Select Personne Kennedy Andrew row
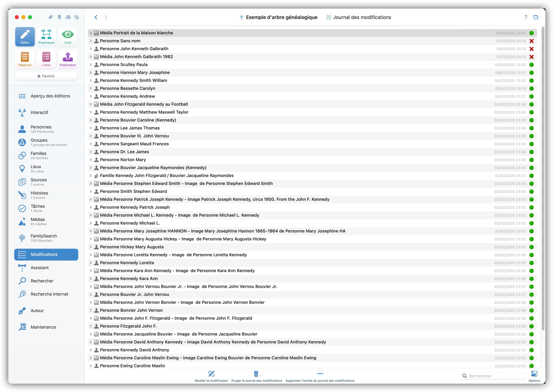The height and width of the screenshot is (392, 554). coord(312,97)
